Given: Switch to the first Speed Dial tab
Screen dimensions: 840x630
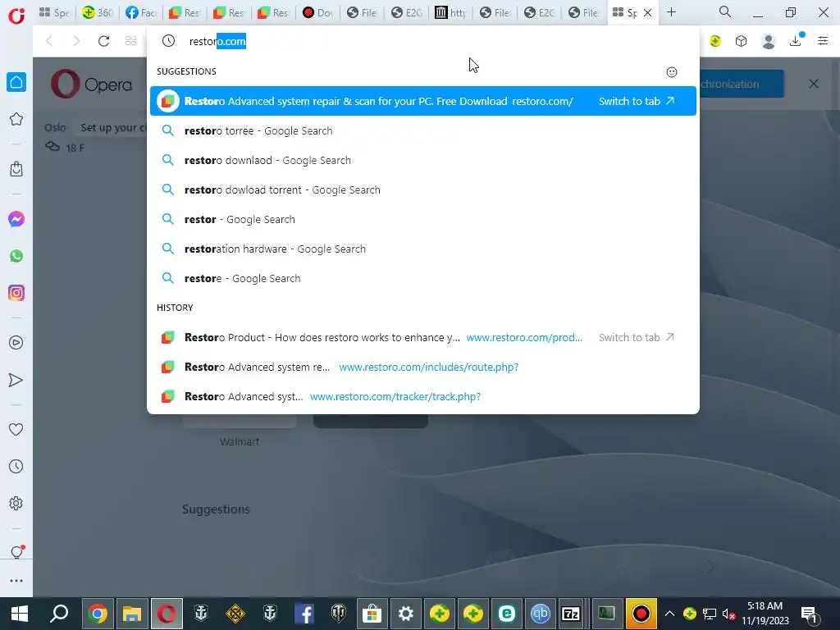Looking at the screenshot, I should (x=55, y=12).
